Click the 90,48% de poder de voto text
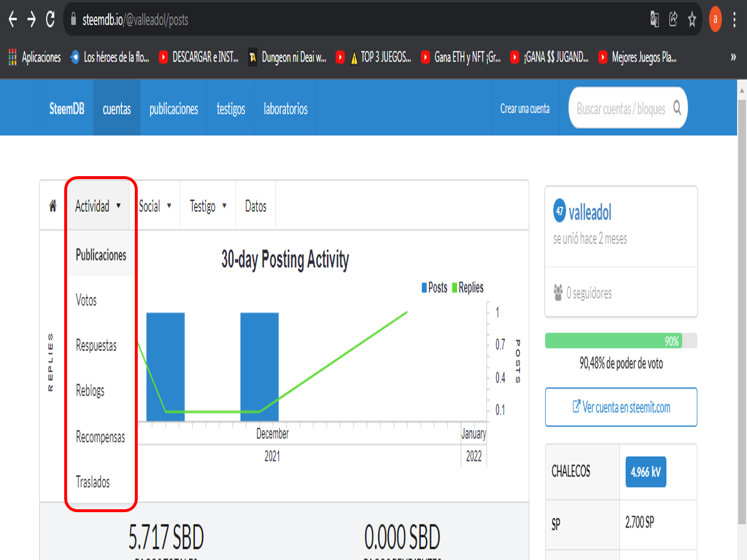Viewport: 747px width, 560px height. pyautogui.click(x=621, y=363)
